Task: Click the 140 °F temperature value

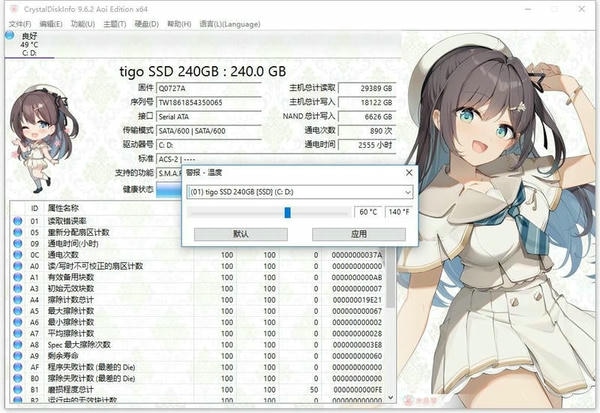Action: coord(399,212)
